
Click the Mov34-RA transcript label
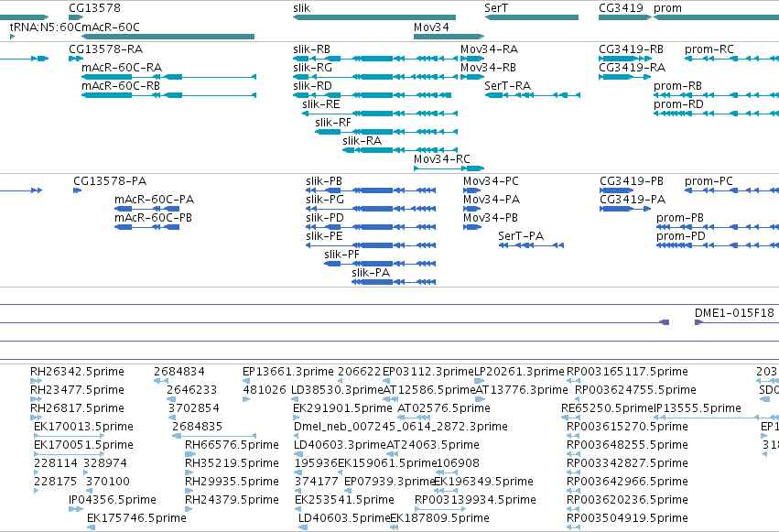click(490, 49)
